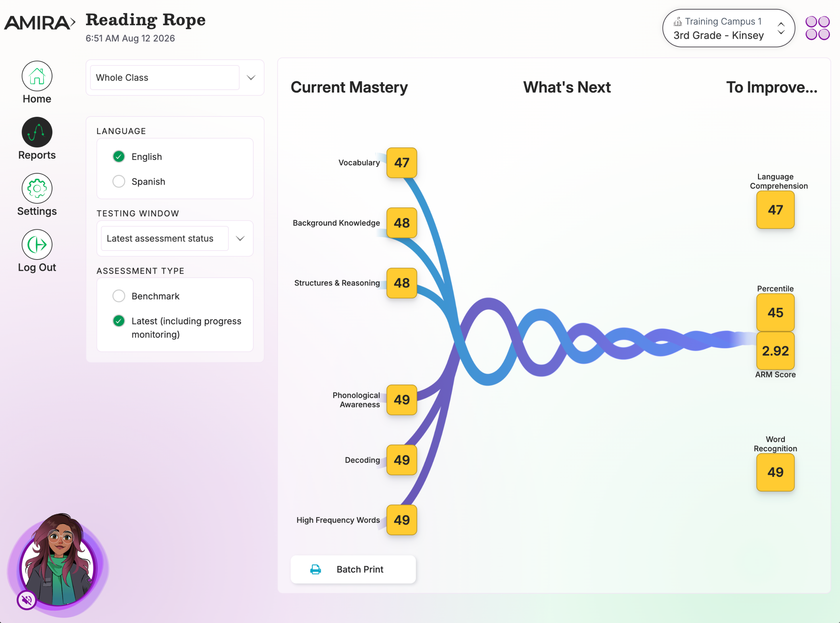
Task: Open the Reports graph icon
Action: pyautogui.click(x=37, y=132)
